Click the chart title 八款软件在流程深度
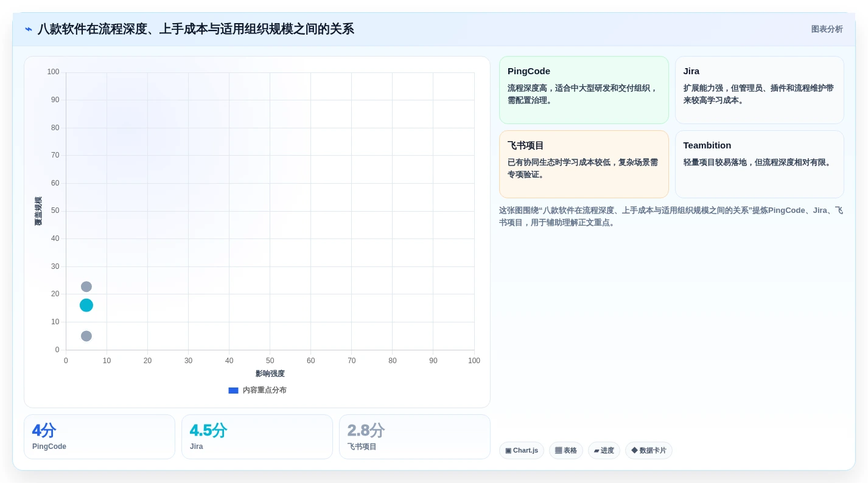This screenshot has height=483, width=868. coord(195,29)
